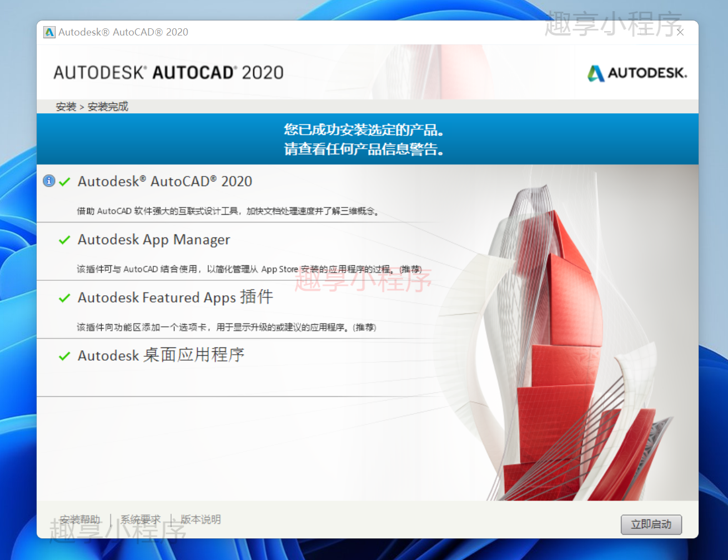Click the Autodesk logo in the header

pyautogui.click(x=637, y=73)
